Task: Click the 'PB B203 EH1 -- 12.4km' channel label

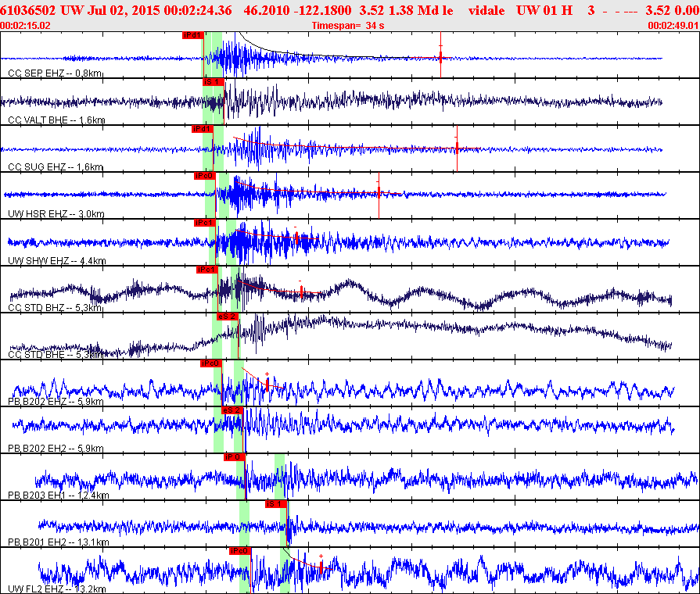Action: 59,495
